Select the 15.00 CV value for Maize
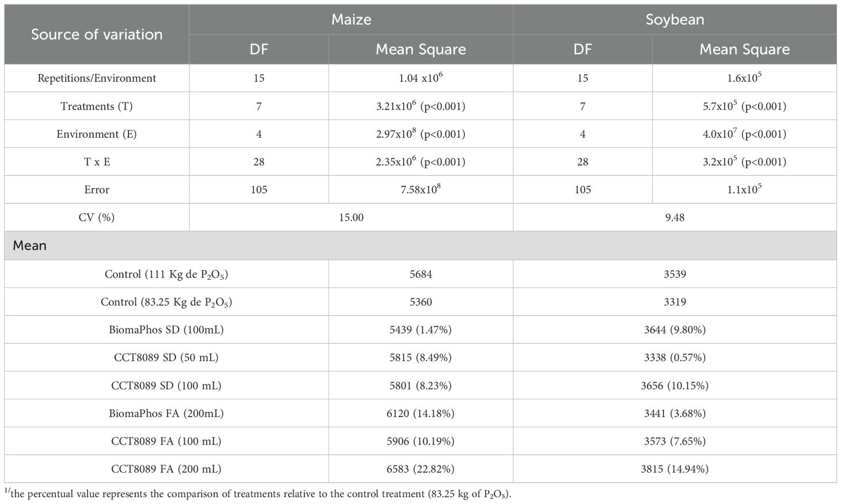The height and width of the screenshot is (504, 841). (x=351, y=217)
